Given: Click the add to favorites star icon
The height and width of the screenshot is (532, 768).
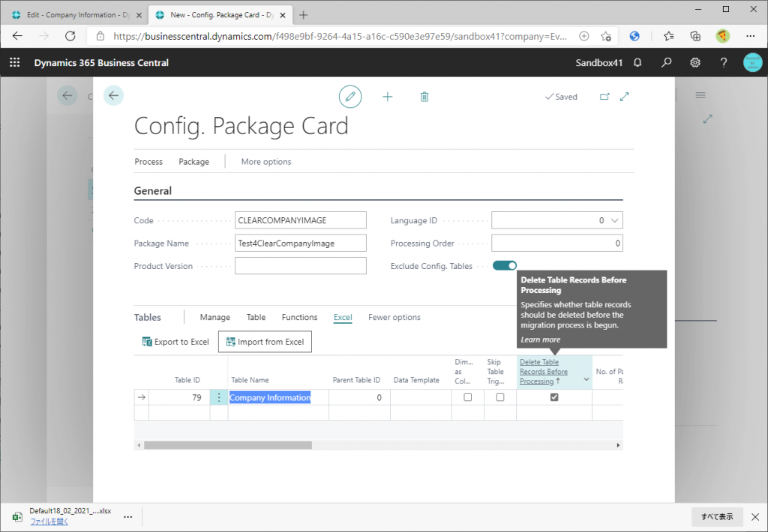Looking at the screenshot, I should click(606, 36).
